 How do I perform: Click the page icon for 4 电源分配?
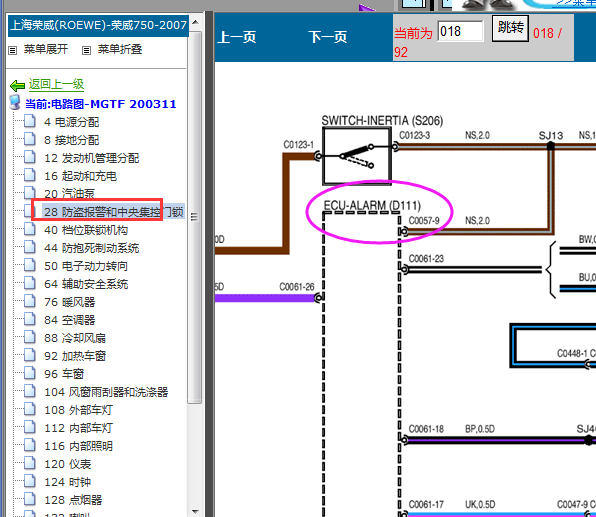pyautogui.click(x=30, y=121)
